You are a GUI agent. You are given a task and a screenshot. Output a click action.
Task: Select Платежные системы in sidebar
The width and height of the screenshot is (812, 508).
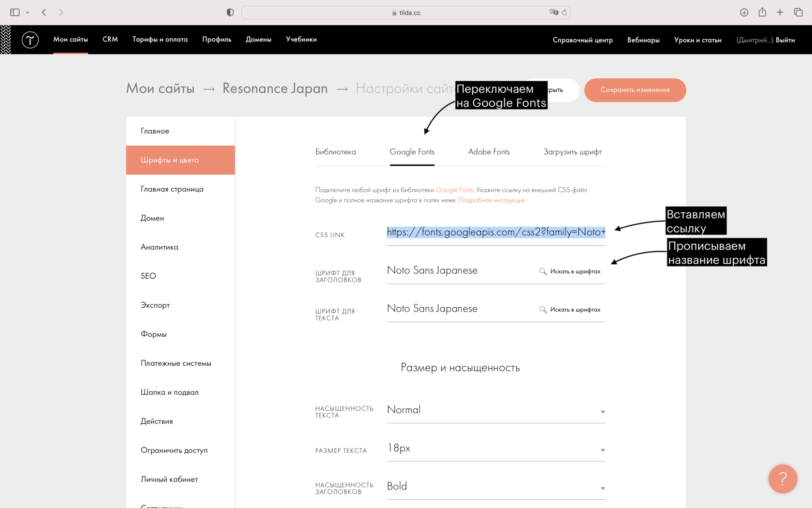(180, 363)
